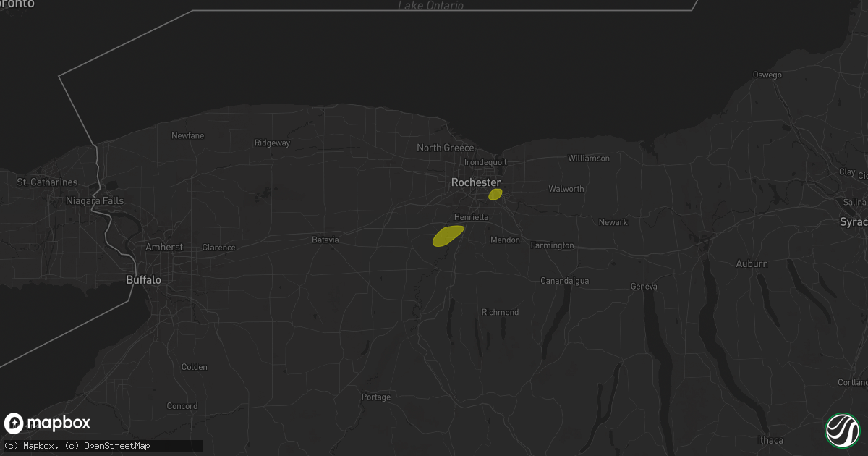Click the Rochester city label

(x=476, y=182)
